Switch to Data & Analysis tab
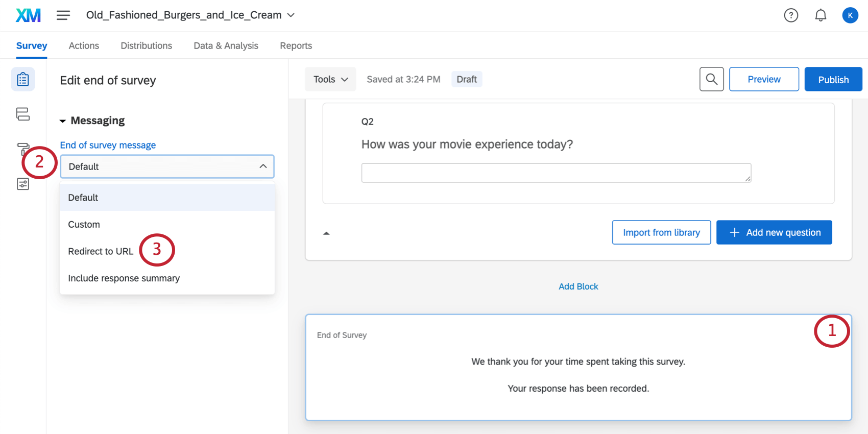This screenshot has height=434, width=868. tap(226, 46)
